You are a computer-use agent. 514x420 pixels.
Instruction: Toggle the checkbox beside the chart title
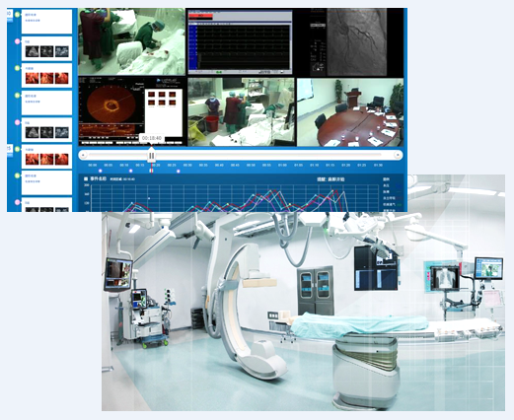(86, 179)
